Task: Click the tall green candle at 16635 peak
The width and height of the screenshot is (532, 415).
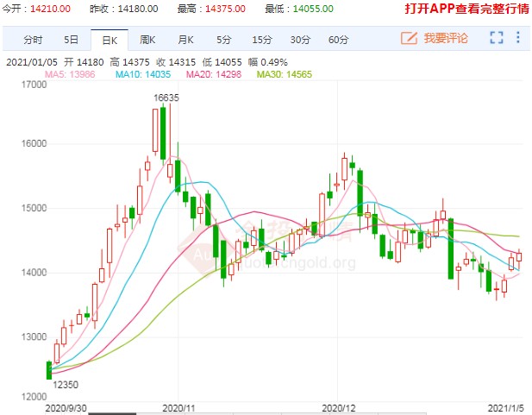Action: pos(163,133)
